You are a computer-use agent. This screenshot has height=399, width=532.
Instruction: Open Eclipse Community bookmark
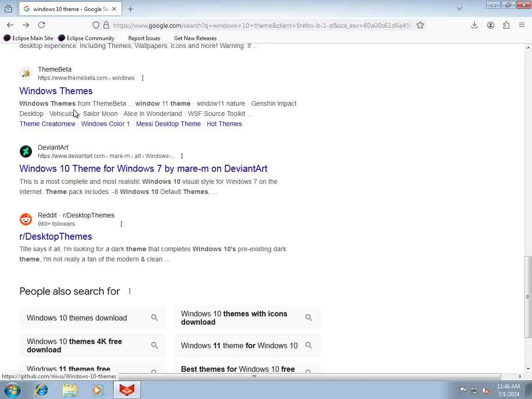pyautogui.click(x=86, y=38)
